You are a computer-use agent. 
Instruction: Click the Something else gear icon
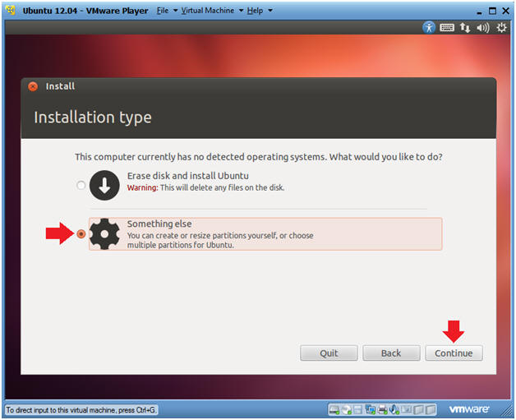tap(104, 234)
